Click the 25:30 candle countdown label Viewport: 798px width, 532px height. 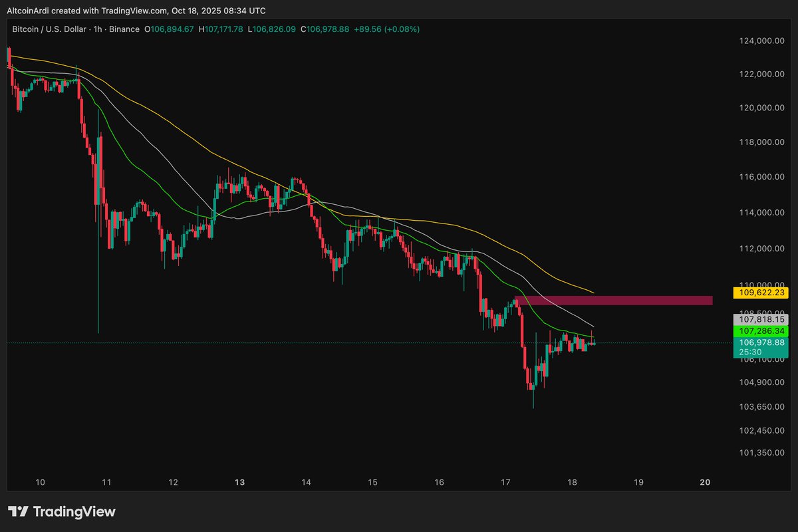[x=749, y=352]
